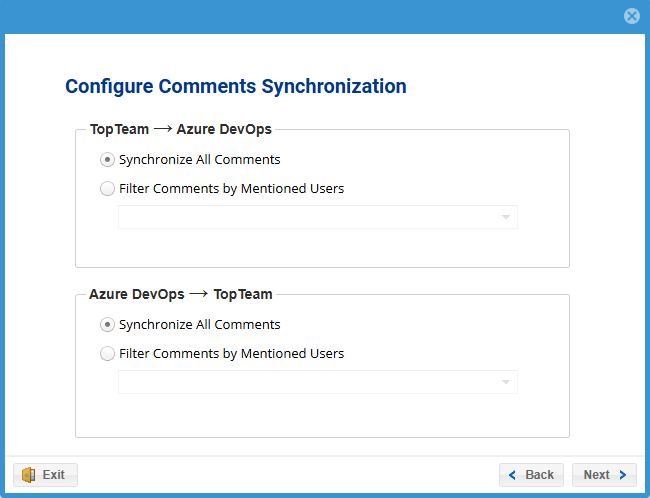
Task: Select Synchronize All Comments under TopTeam → Azure DevOps
Action: 108,159
